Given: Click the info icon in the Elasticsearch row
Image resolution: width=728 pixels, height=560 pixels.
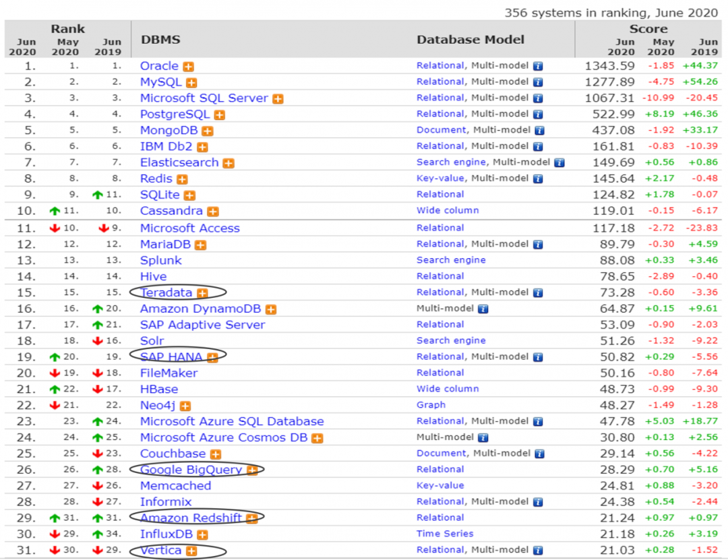Looking at the screenshot, I should click(559, 162).
